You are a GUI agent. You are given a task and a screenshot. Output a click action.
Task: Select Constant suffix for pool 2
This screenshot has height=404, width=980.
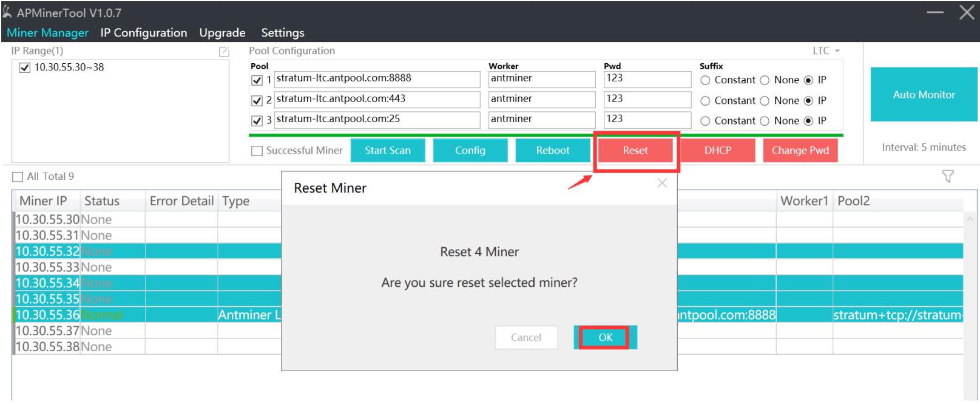[705, 101]
